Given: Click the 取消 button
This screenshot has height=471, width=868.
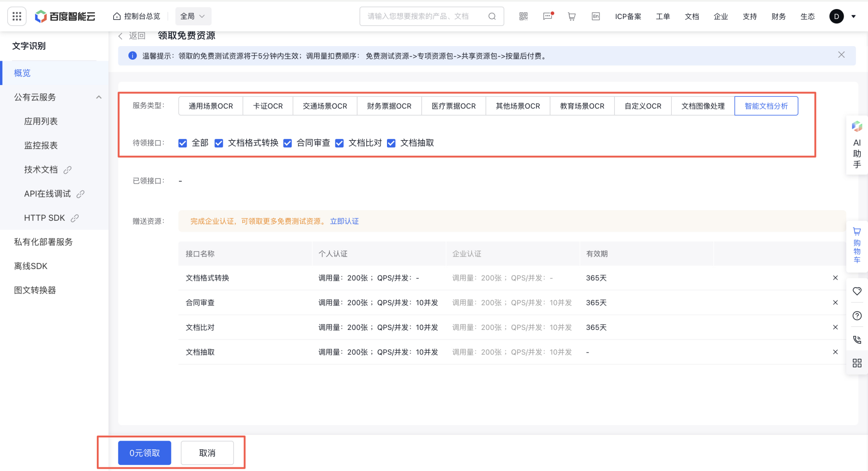Looking at the screenshot, I should click(x=208, y=453).
